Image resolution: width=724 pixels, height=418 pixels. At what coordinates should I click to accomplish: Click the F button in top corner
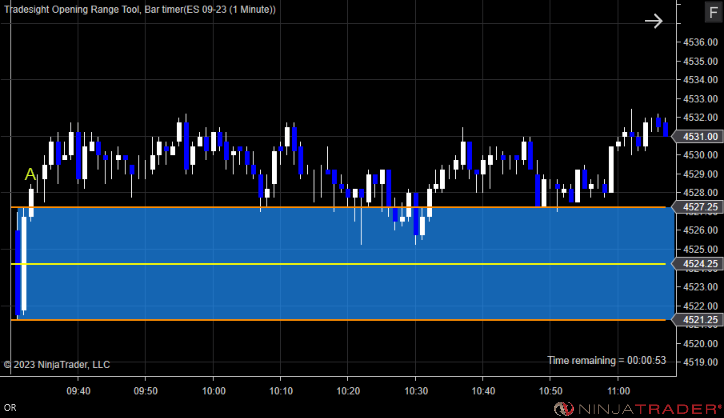[713, 12]
